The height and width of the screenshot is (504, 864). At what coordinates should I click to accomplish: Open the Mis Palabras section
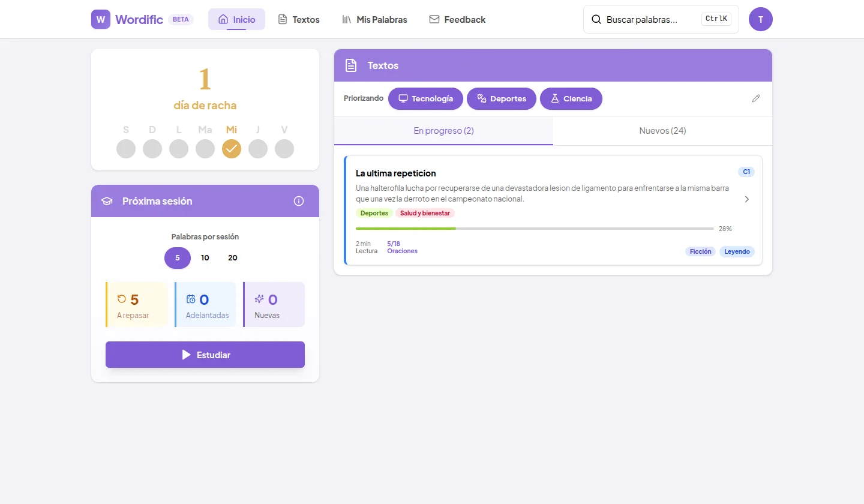coord(374,19)
